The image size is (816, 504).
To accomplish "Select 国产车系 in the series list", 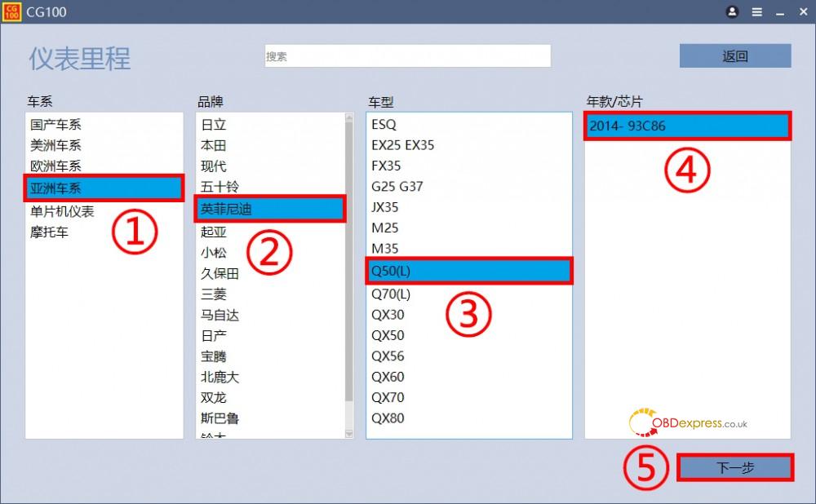I will [104, 125].
